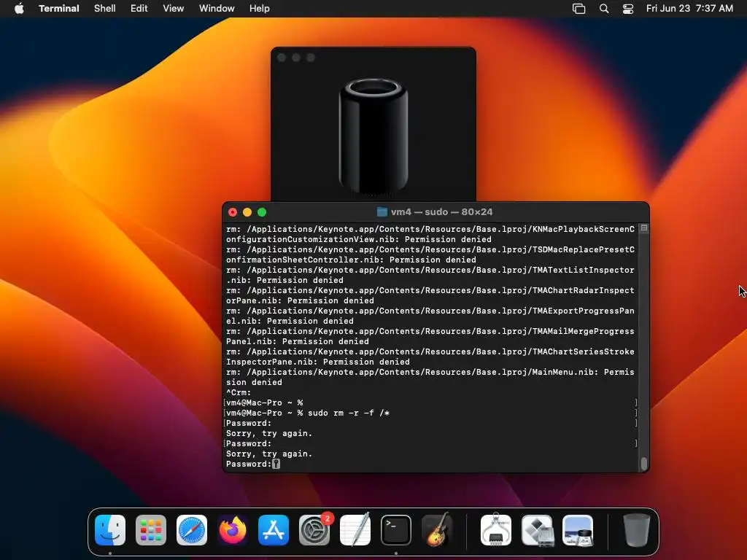Zoom the Terminal window with the green button

[262, 212]
